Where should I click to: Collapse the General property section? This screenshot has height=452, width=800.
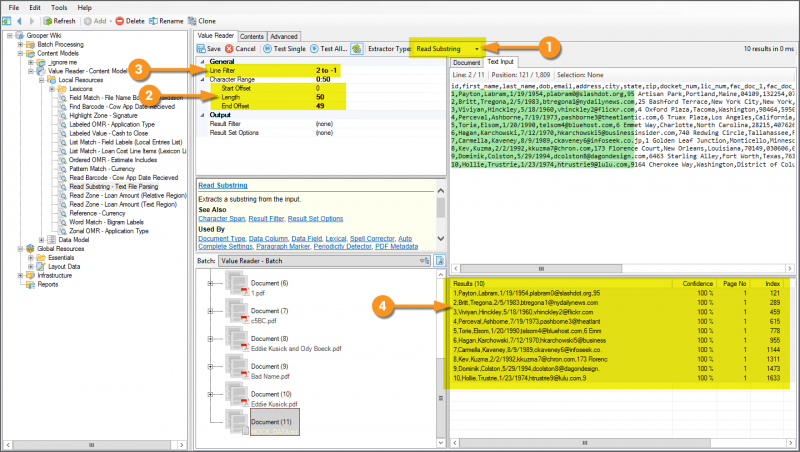click(201, 62)
